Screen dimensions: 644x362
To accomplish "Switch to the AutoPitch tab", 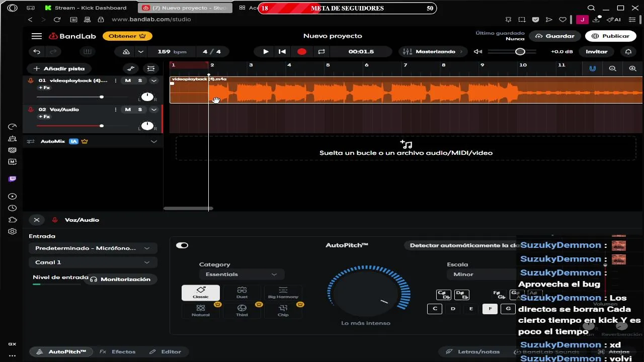I will coord(62,352).
